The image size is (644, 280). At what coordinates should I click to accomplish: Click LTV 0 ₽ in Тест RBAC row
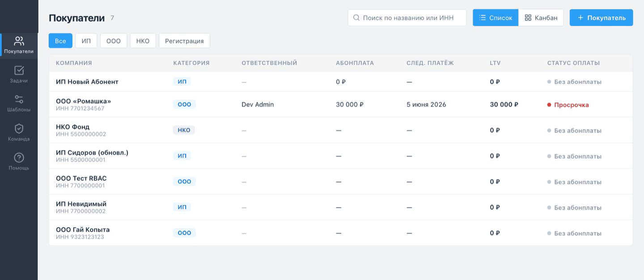click(x=495, y=182)
